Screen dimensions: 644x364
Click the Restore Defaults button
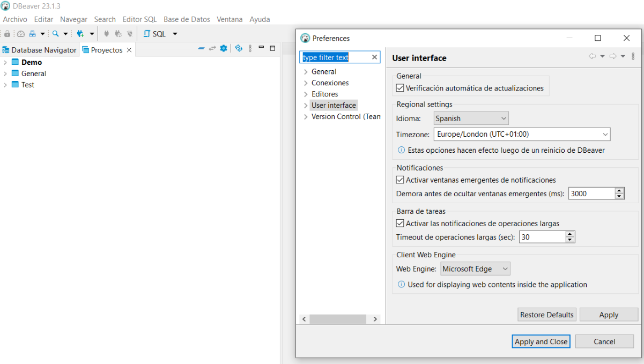[x=546, y=314]
